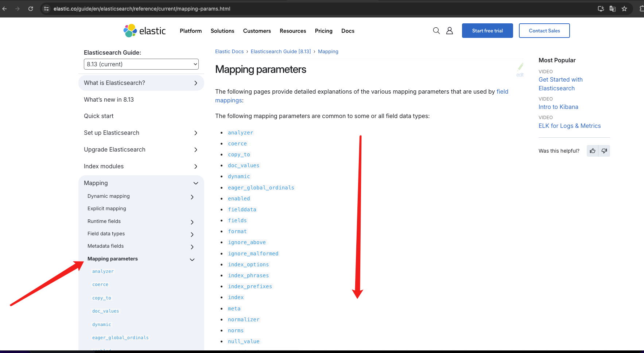Screen dimensions: 644x353
Task: Open the index_prefixes parameter link
Action: coord(250,286)
